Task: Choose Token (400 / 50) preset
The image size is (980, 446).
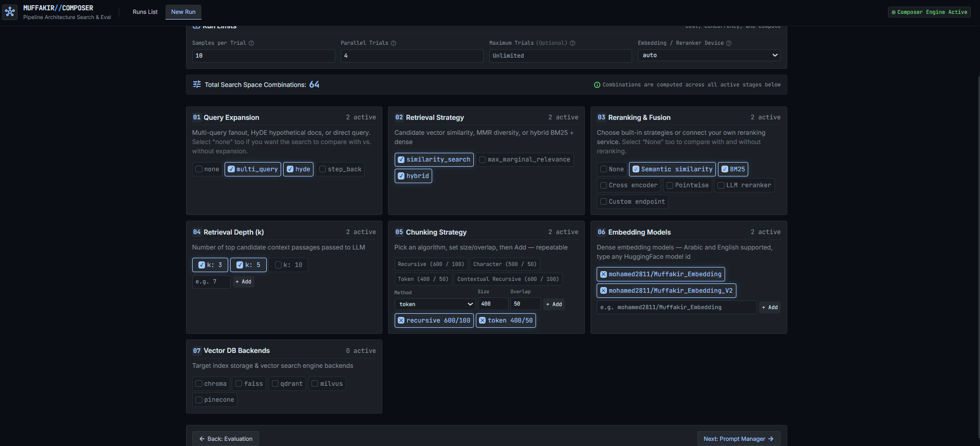Action: (423, 279)
